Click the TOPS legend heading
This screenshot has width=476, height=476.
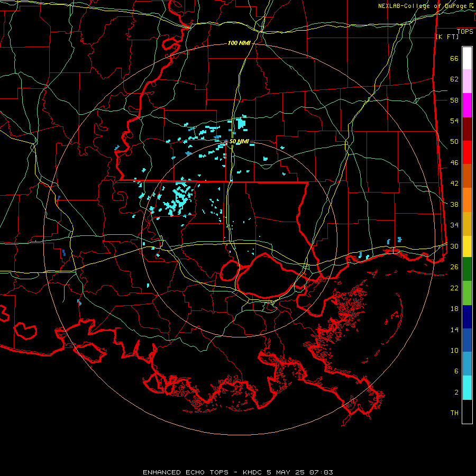pyautogui.click(x=465, y=31)
